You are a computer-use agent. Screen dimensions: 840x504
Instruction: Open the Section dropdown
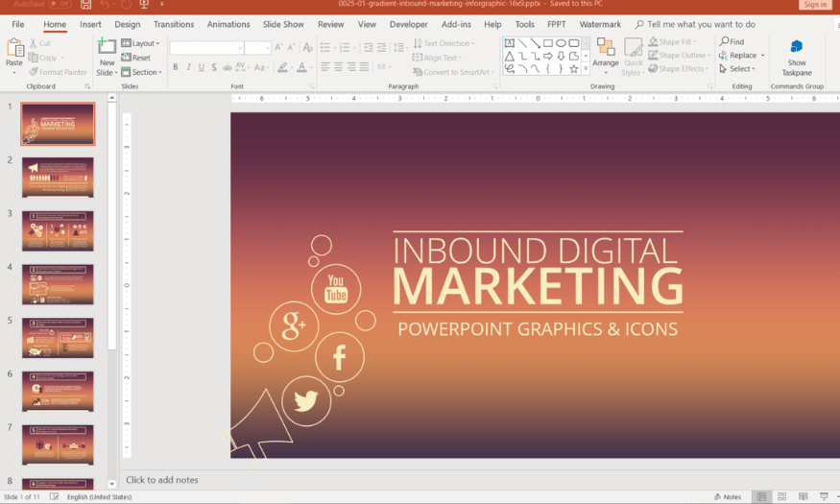(141, 72)
